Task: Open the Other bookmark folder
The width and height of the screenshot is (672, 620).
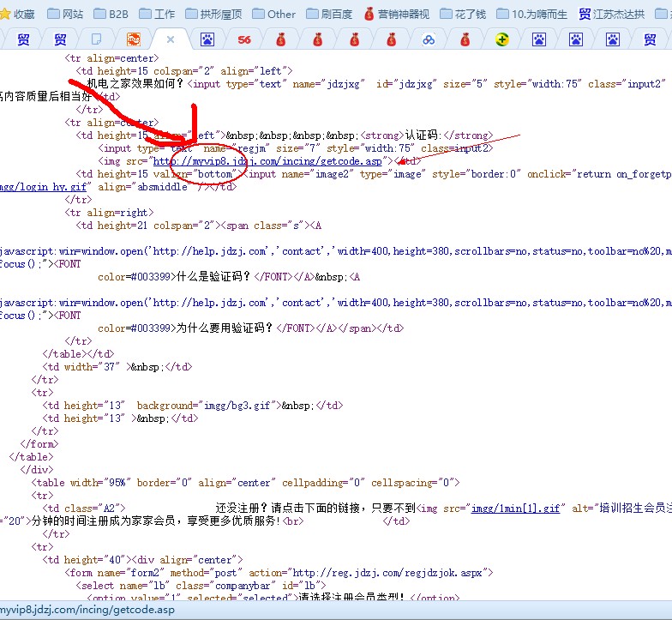Action: 273,14
